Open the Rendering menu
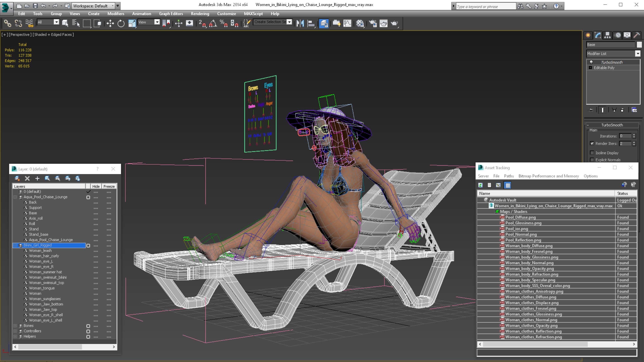Image resolution: width=644 pixels, height=362 pixels. click(200, 14)
